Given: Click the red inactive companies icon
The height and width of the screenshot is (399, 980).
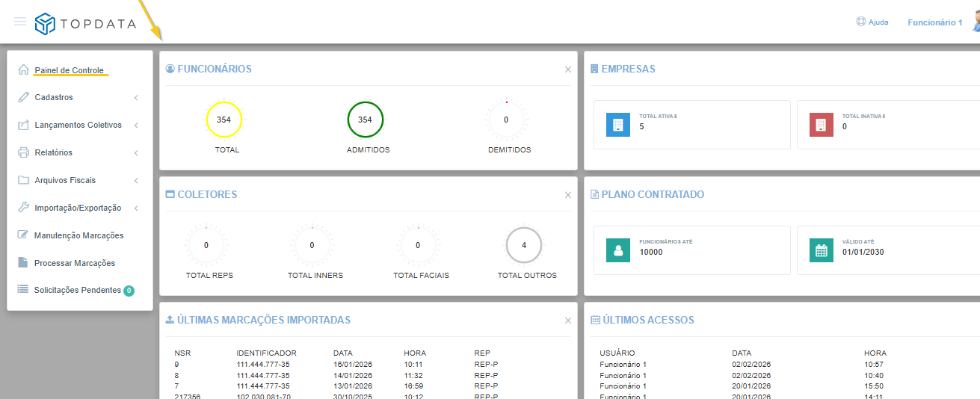Looking at the screenshot, I should [x=821, y=125].
